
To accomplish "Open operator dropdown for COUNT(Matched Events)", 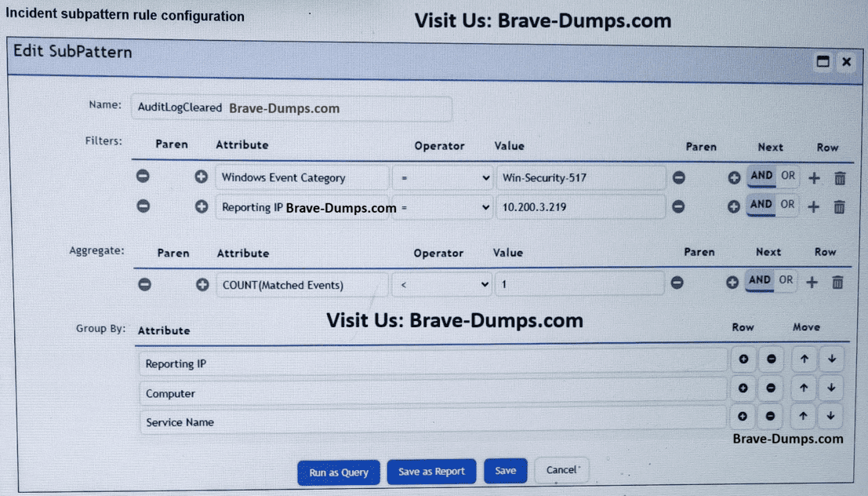I will [443, 285].
